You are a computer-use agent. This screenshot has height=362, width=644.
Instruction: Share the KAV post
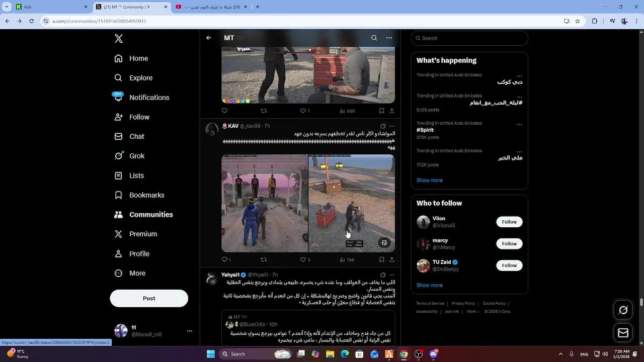coord(392,259)
